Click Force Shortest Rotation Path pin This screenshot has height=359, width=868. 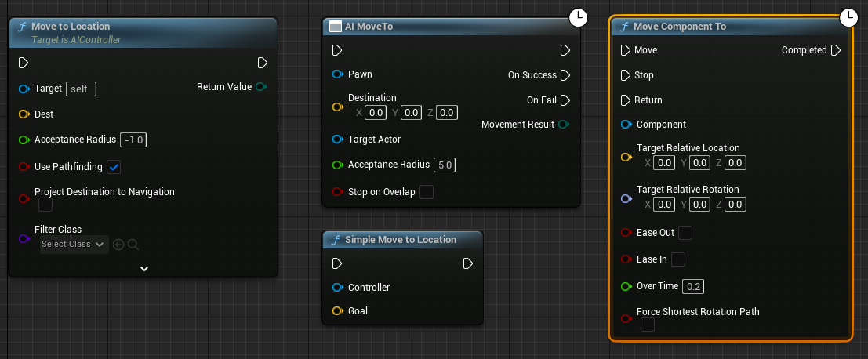click(626, 318)
